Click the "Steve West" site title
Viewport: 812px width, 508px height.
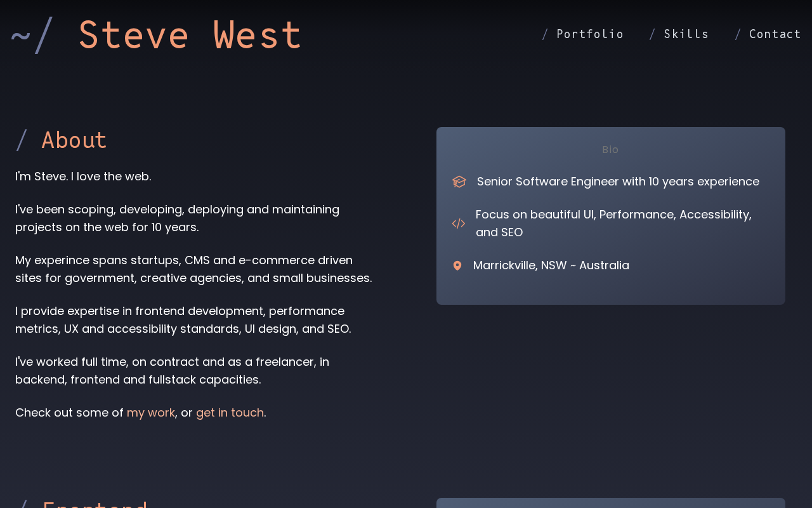[190, 36]
